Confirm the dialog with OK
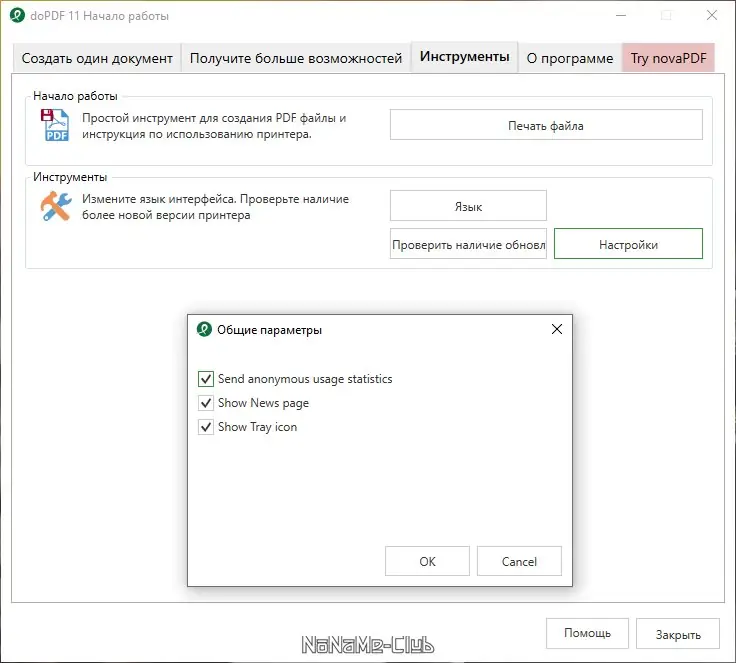 (427, 561)
